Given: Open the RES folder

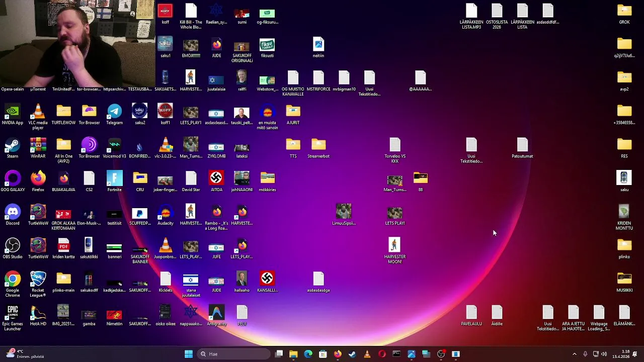Looking at the screenshot, I should click(624, 148).
